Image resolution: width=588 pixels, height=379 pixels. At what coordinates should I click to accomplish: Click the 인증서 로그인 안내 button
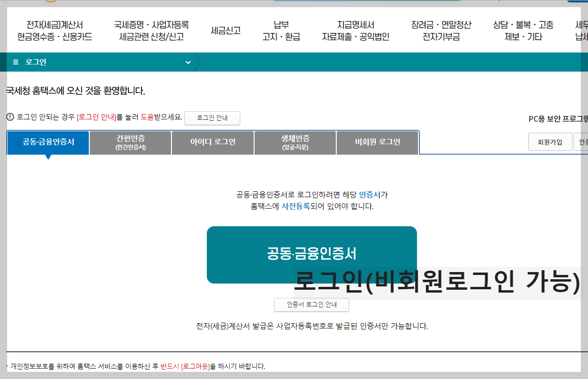[x=311, y=305]
